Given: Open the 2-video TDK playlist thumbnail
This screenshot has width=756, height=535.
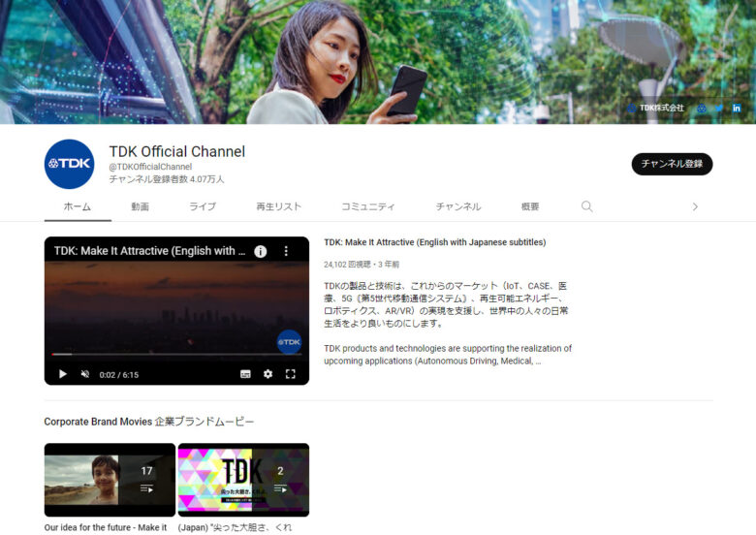Looking at the screenshot, I should [243, 480].
